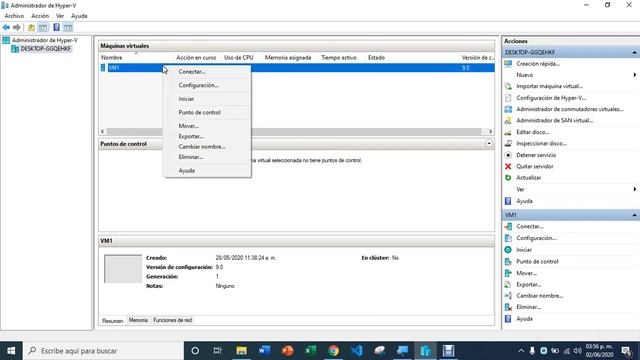Open the notifications action center
This screenshot has width=640, height=360.
coord(627,351)
